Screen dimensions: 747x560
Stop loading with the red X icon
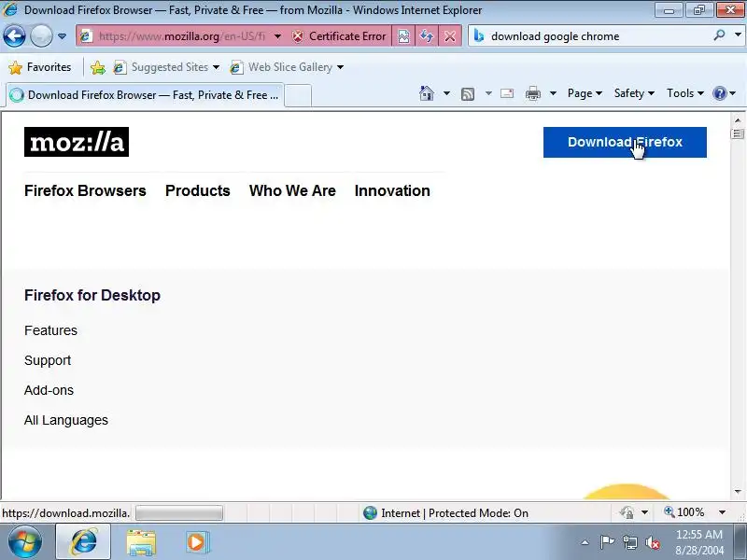(x=450, y=36)
